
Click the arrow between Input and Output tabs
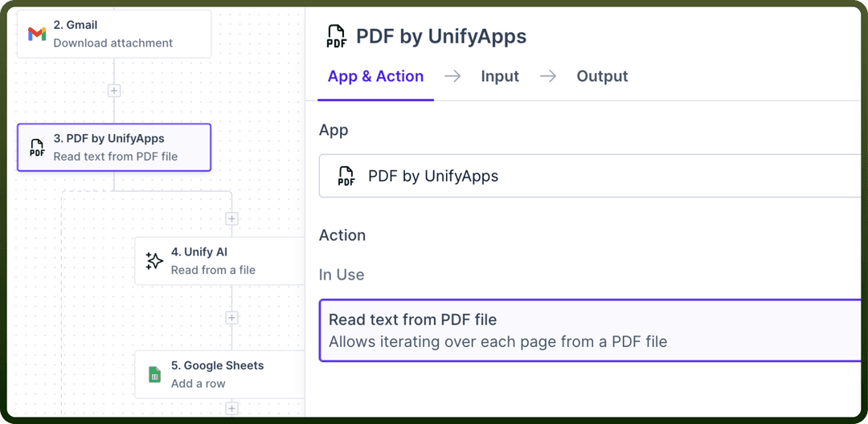tap(548, 76)
